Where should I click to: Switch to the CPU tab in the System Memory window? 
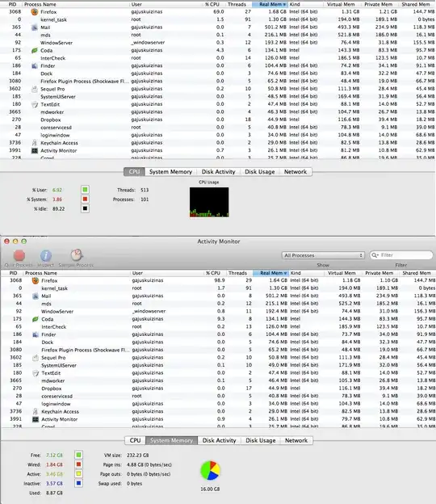tap(135, 440)
